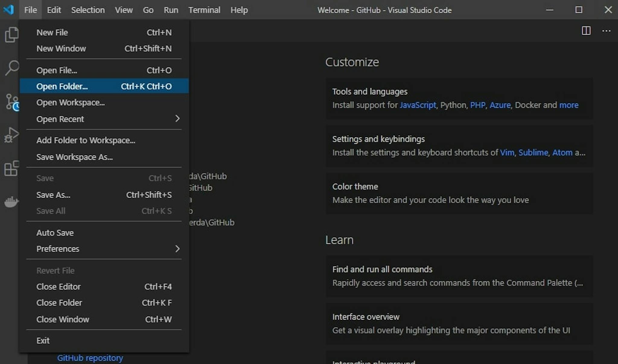Open Find and run all commands card
This screenshot has width=618, height=364.
coord(459,276)
